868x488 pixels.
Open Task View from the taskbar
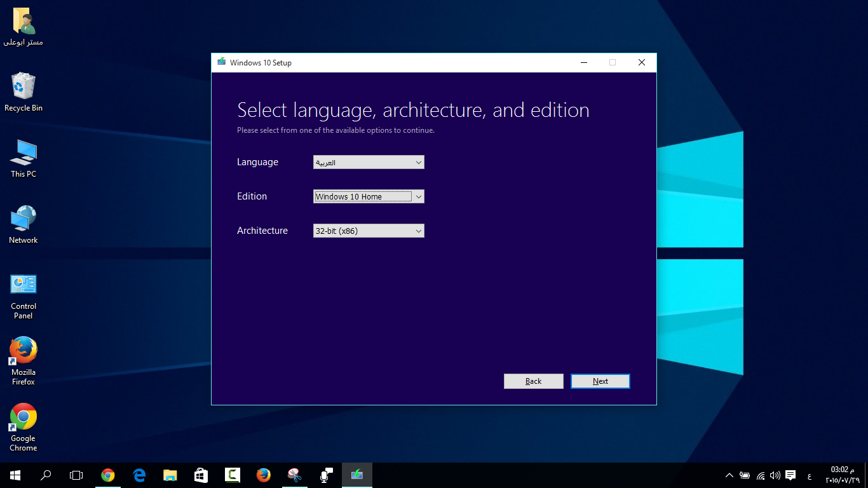76,475
